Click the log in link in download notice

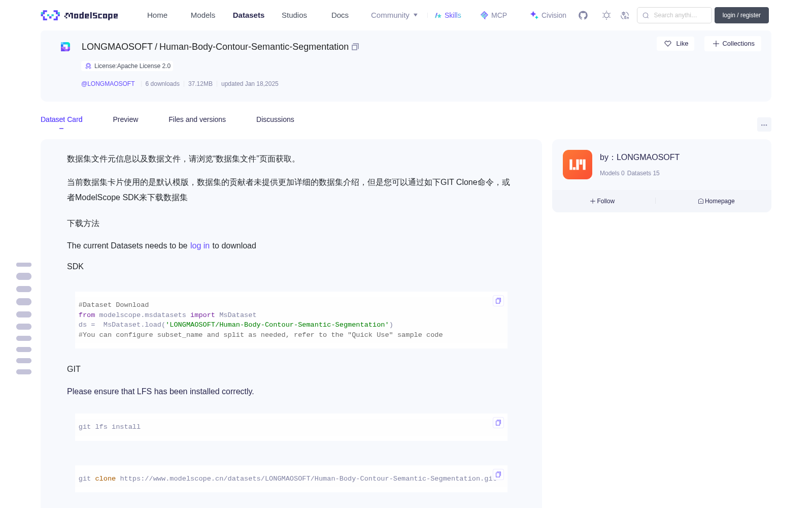(200, 245)
